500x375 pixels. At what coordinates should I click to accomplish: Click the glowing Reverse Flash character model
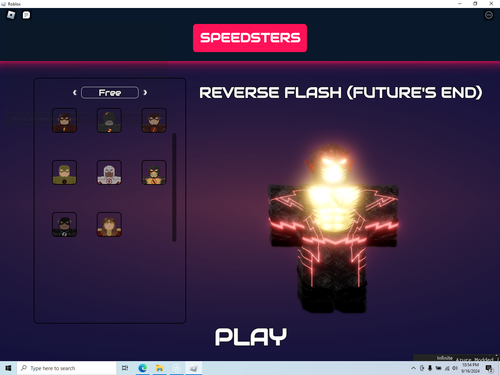pyautogui.click(x=333, y=228)
